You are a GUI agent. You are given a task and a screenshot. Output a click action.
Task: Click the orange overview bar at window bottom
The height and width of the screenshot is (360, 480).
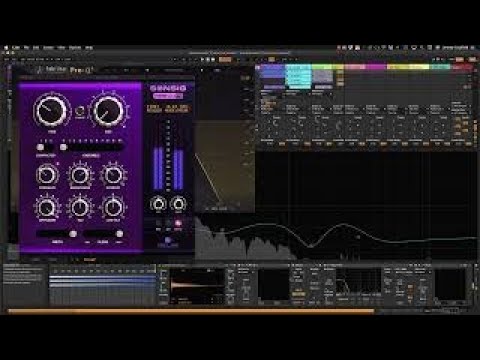click(x=191, y=311)
